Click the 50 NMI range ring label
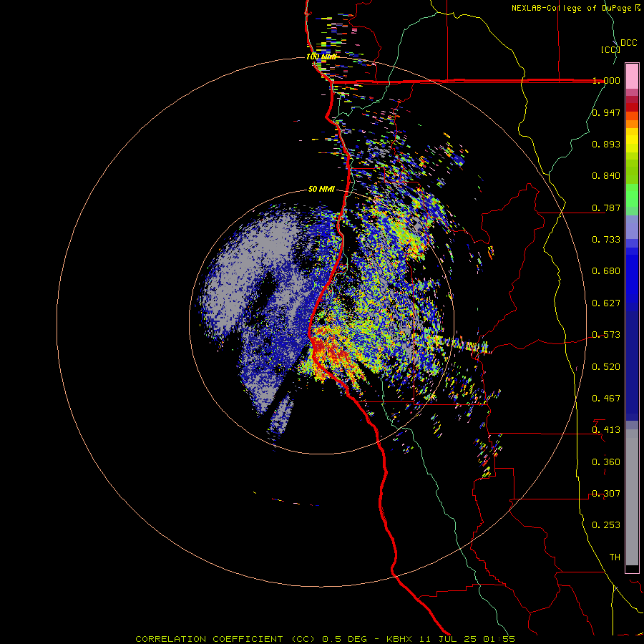644x644 pixels. (x=321, y=190)
